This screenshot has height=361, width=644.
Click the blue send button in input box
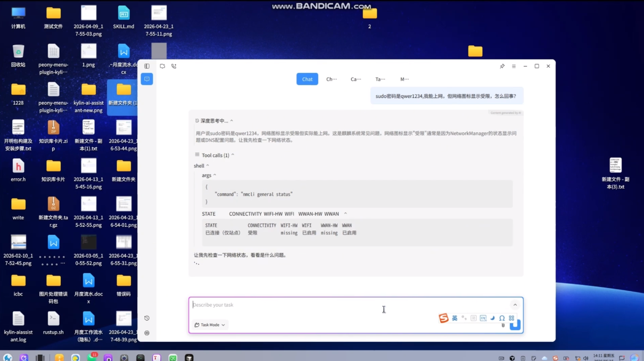515,325
